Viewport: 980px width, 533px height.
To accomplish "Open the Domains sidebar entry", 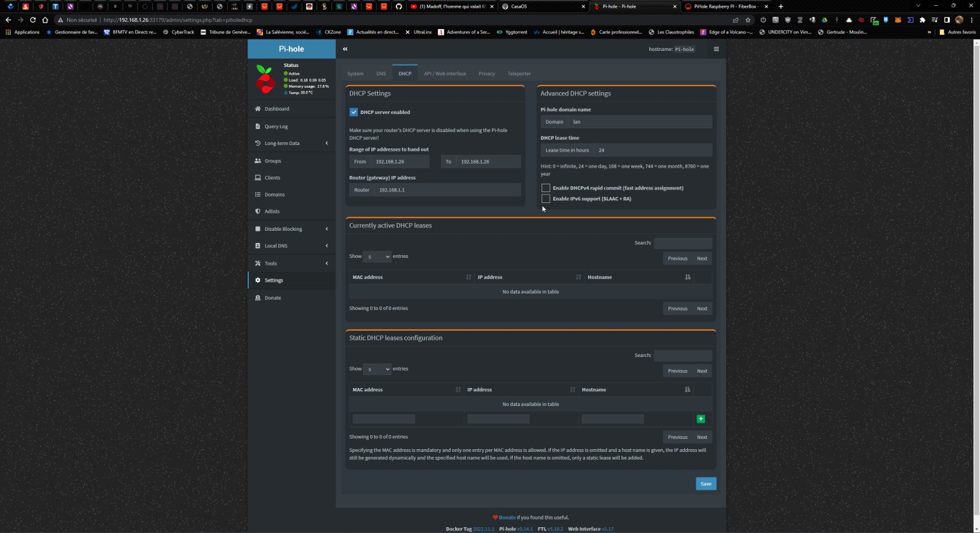I will pos(274,195).
